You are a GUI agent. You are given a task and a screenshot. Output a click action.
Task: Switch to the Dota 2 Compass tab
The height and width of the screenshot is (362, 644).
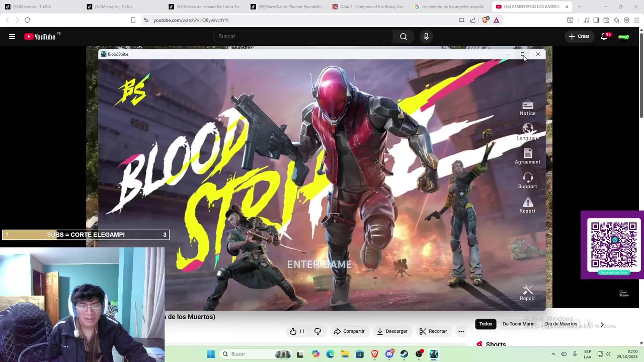(369, 7)
